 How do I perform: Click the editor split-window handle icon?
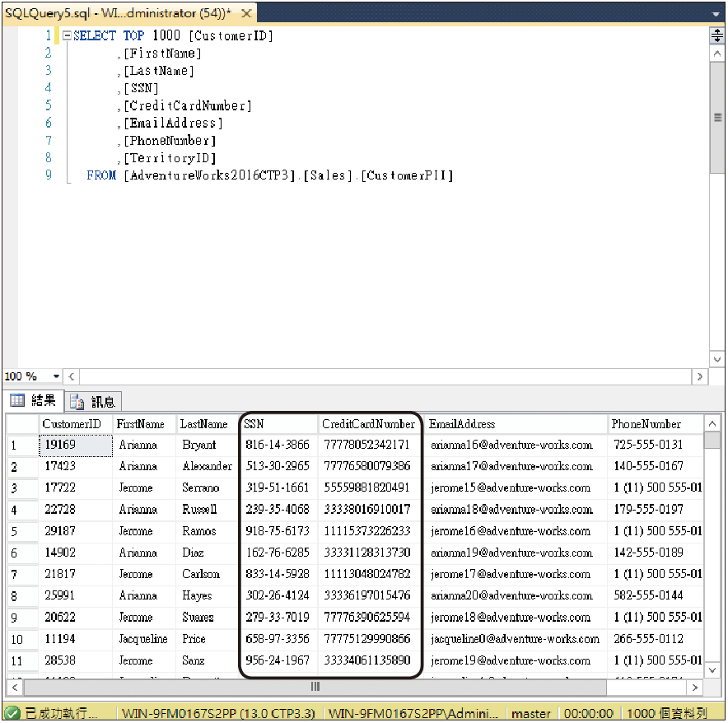pos(716,35)
